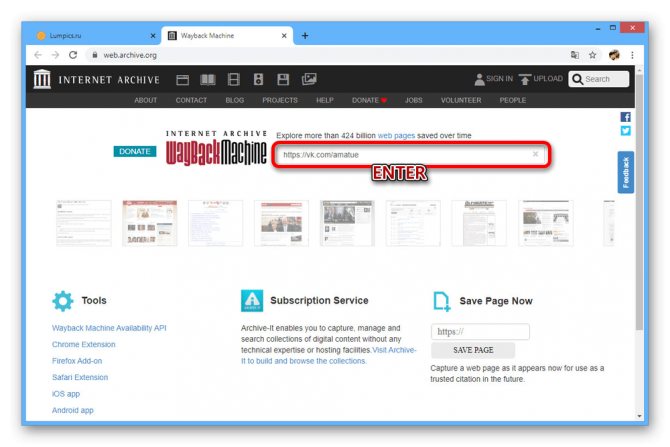This screenshot has width=670, height=447.
Task: Switch to the Lumpics.ru tab
Action: point(94,36)
